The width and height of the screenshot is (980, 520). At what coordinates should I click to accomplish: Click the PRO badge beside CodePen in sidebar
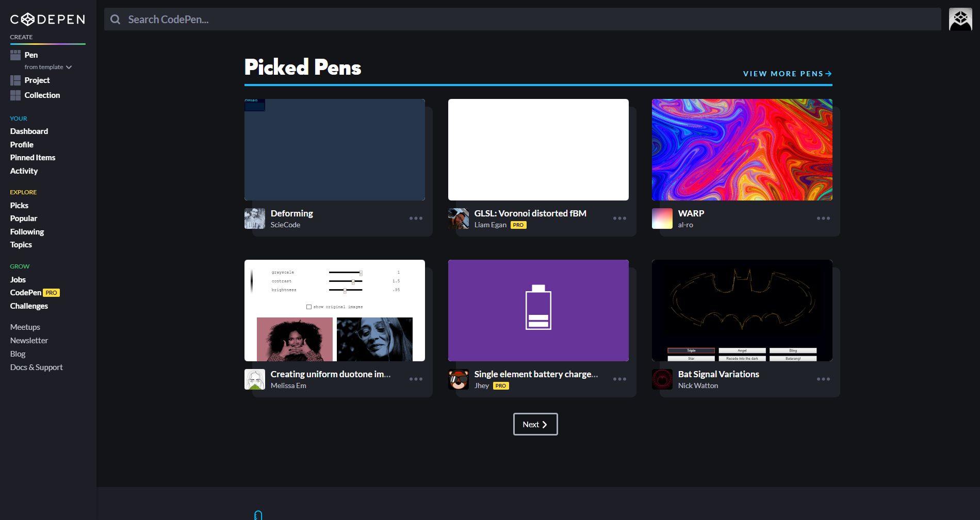point(51,293)
